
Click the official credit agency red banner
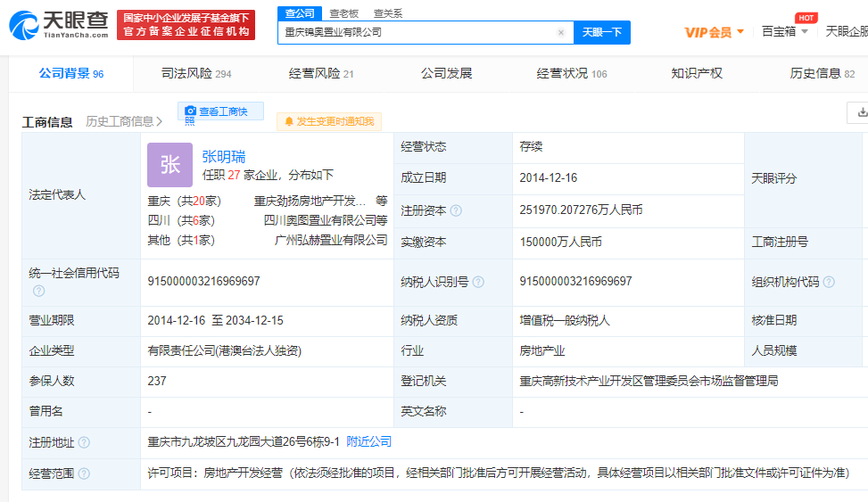point(186,25)
